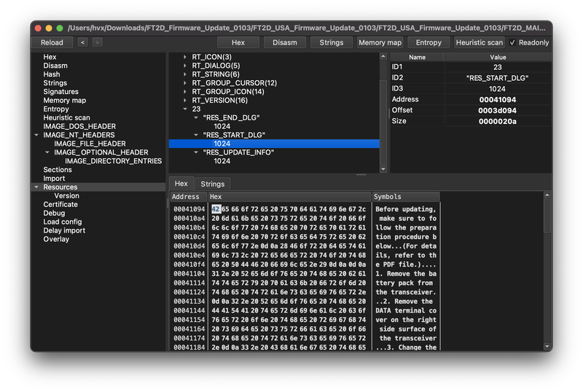Select Certificate in the sidebar
The height and width of the screenshot is (392, 583).
[x=60, y=205]
